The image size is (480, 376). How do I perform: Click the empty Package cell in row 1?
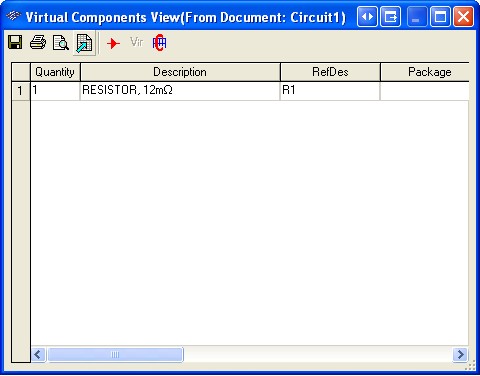[x=425, y=91]
